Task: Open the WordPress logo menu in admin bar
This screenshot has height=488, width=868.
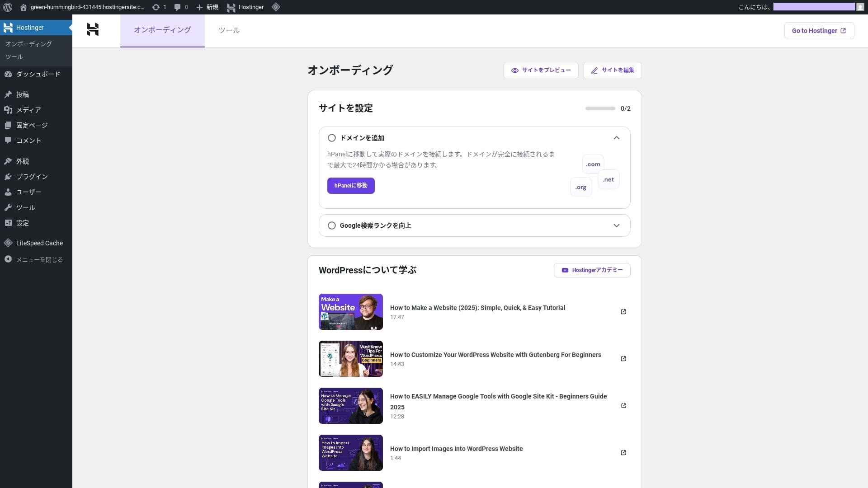Action: coord(8,7)
